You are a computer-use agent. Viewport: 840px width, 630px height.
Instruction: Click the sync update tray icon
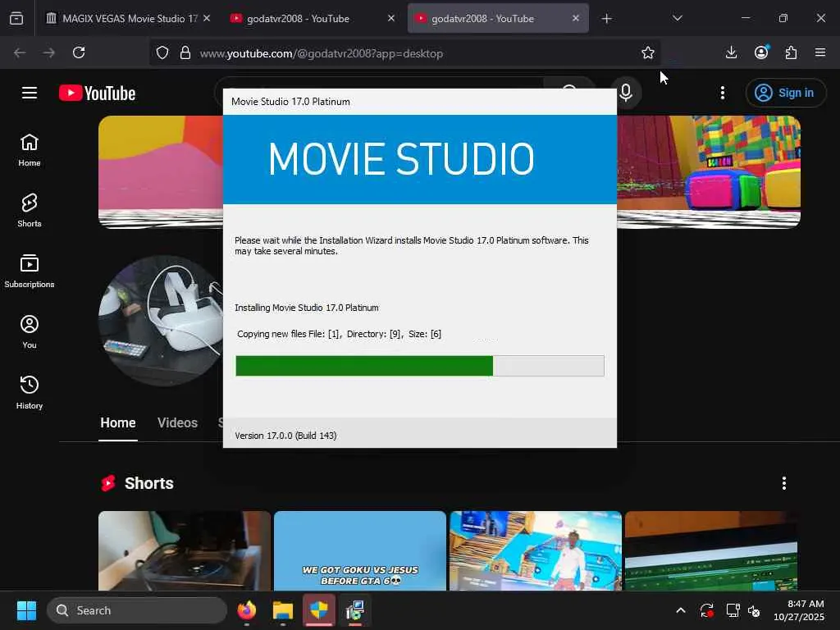[x=706, y=610]
